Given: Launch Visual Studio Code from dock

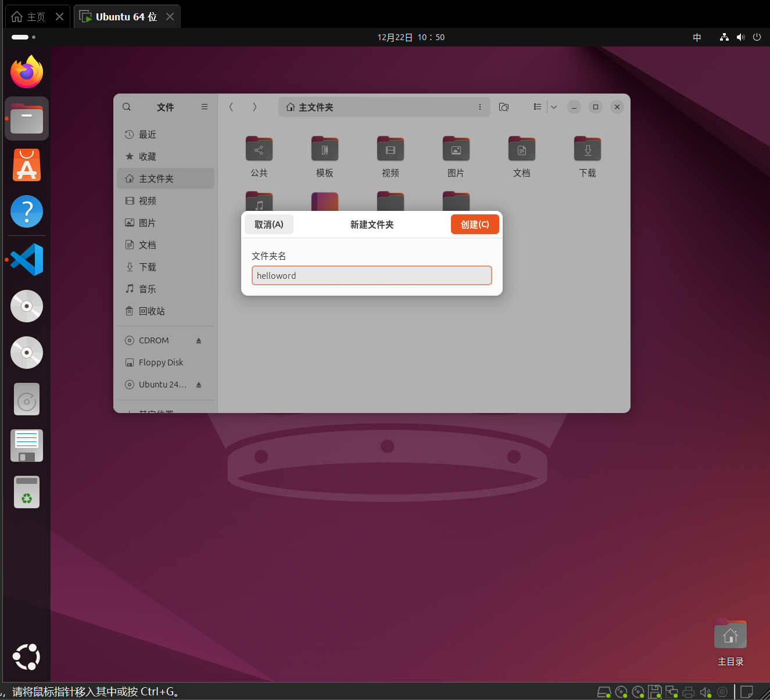Looking at the screenshot, I should click(x=27, y=260).
